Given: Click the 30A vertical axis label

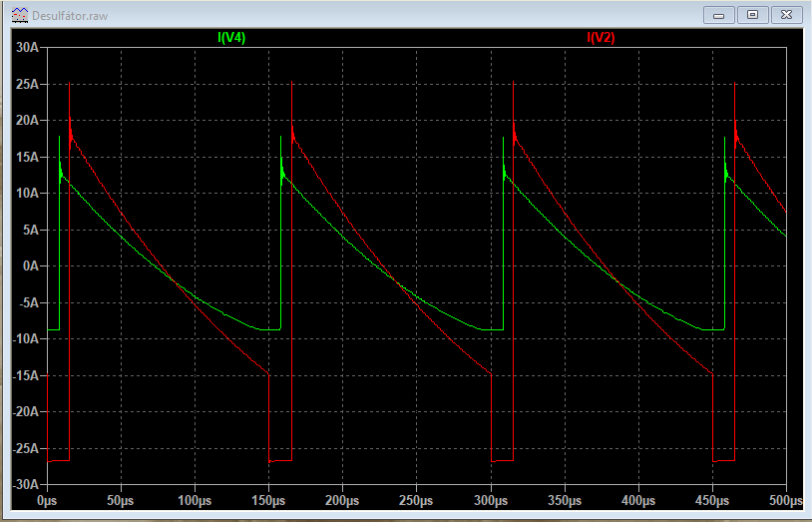Looking at the screenshot, I should (28, 48).
